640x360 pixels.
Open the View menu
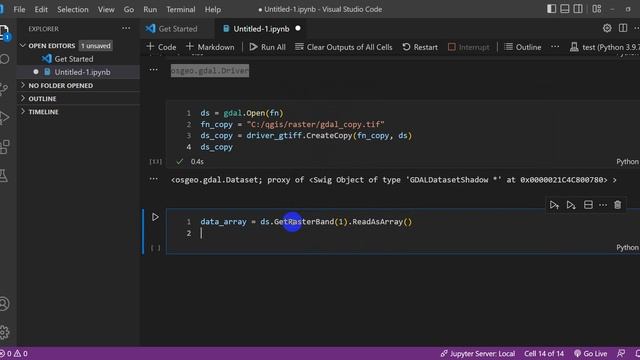pos(106,9)
